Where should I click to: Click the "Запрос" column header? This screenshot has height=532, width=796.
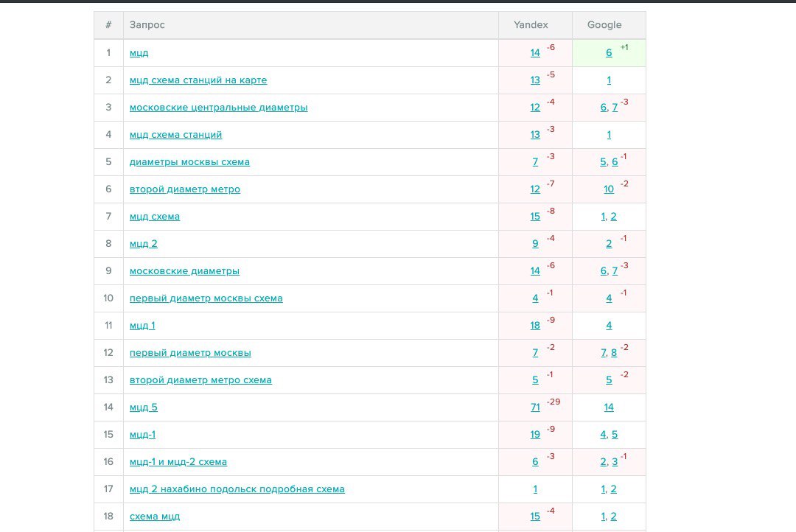(147, 25)
